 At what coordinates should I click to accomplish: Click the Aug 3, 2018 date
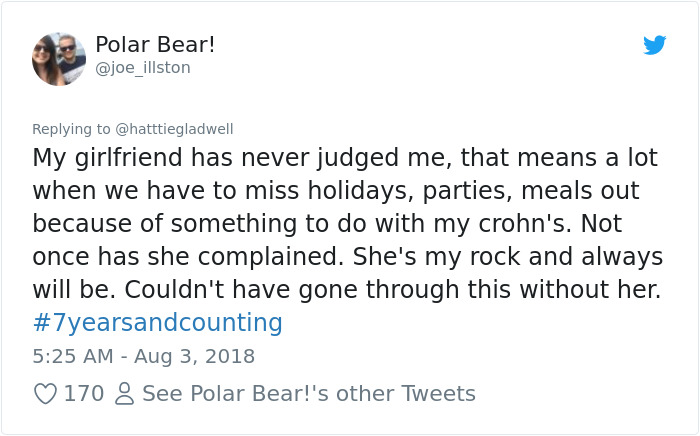(x=196, y=356)
